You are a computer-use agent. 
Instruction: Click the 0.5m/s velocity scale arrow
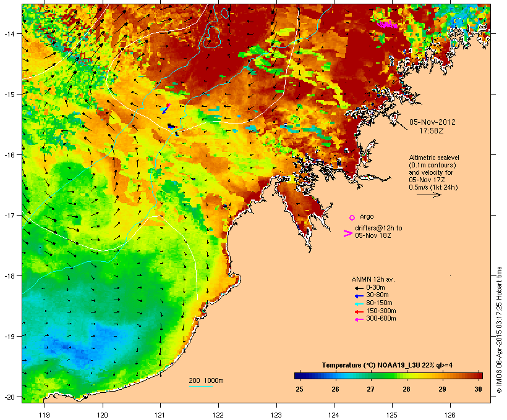(428, 195)
